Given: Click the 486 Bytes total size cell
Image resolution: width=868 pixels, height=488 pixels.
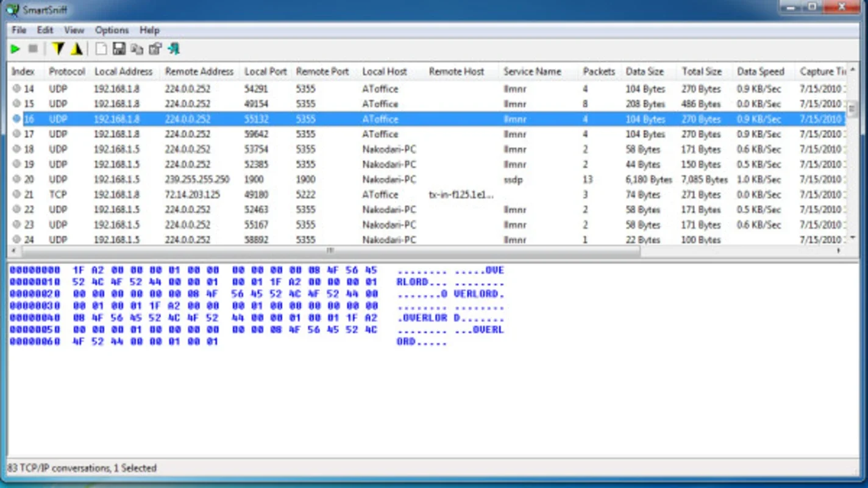Looking at the screenshot, I should (701, 104).
